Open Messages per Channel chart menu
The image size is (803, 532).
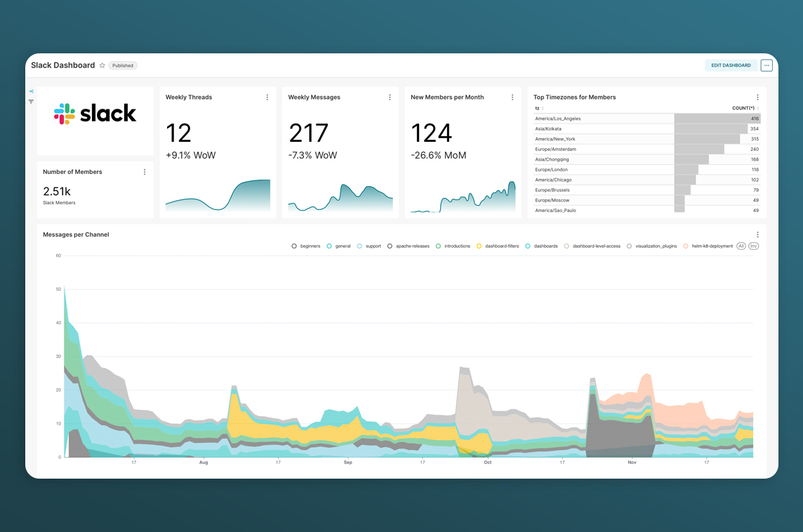(x=757, y=235)
